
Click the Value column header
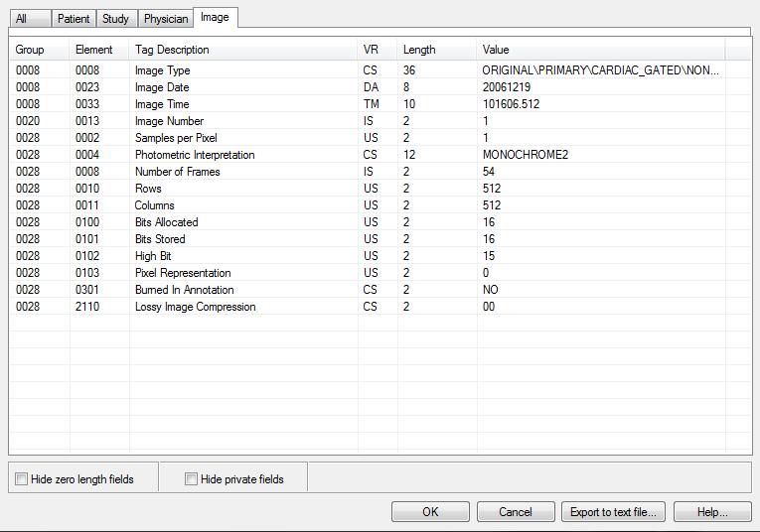[601, 50]
